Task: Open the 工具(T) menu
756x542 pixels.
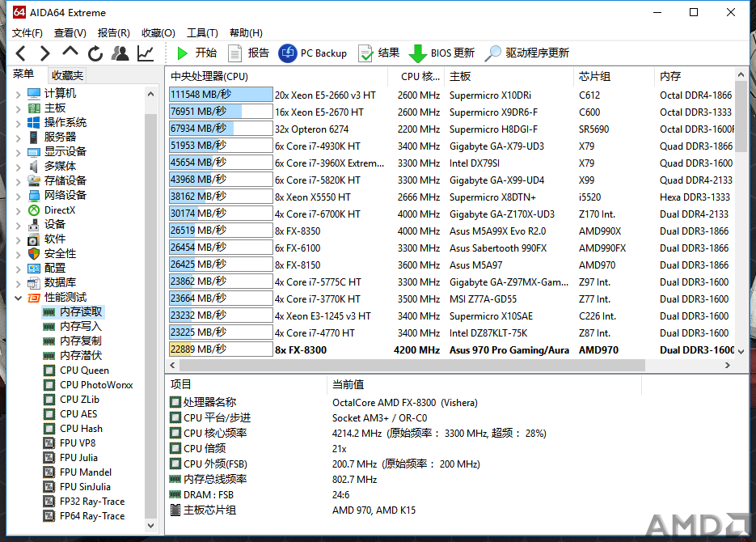Action: (202, 33)
